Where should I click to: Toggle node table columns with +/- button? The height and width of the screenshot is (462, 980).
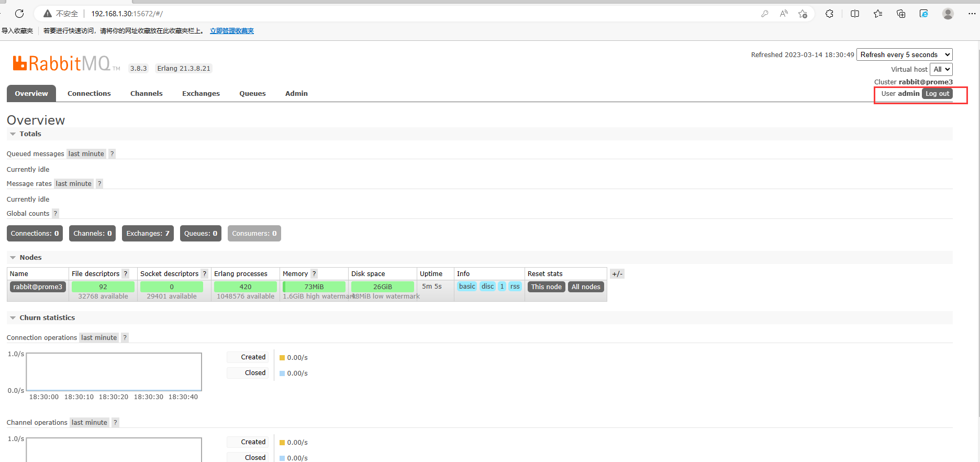(x=617, y=273)
